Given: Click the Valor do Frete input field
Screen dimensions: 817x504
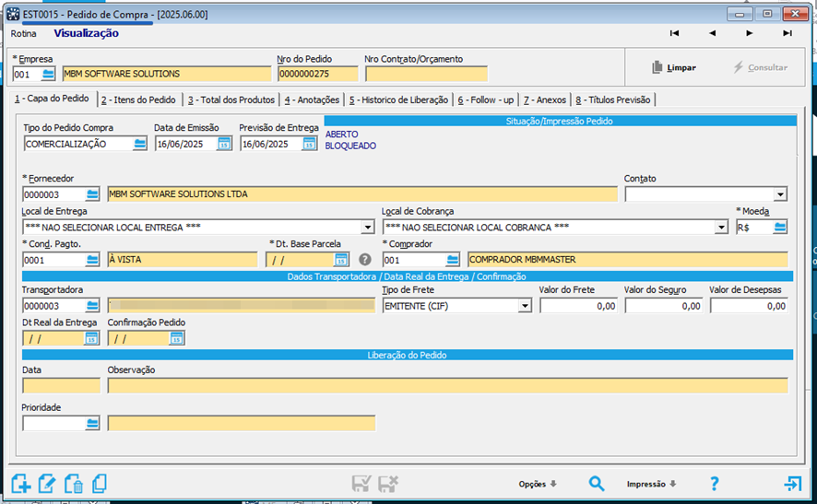Looking at the screenshot, I should tap(578, 306).
